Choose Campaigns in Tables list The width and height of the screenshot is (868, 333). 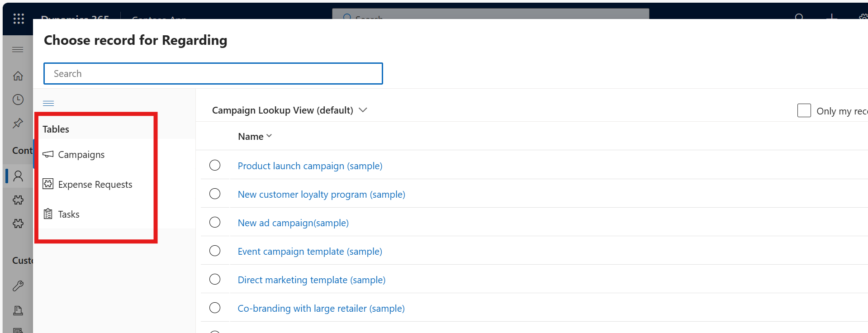pyautogui.click(x=81, y=155)
